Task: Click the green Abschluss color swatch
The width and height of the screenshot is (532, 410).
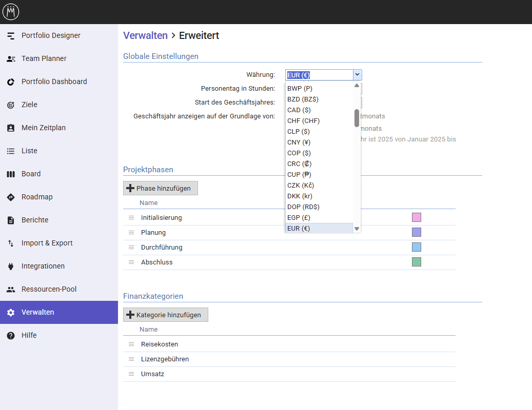Action: pyautogui.click(x=417, y=262)
